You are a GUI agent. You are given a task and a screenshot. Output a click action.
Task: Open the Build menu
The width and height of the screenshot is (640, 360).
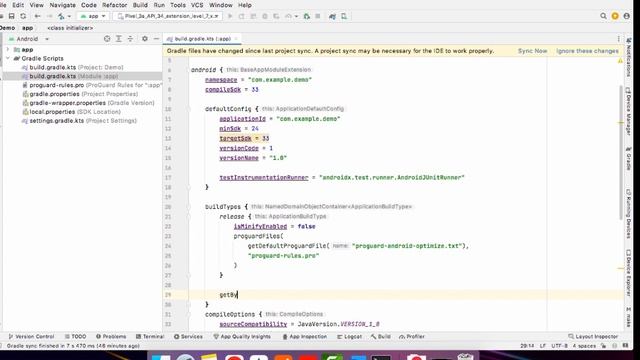(140, 5)
